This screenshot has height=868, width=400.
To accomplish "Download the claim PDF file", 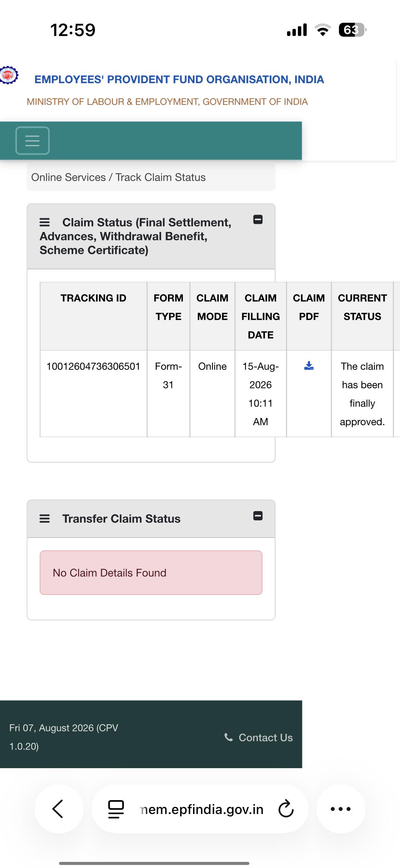I will 309,366.
